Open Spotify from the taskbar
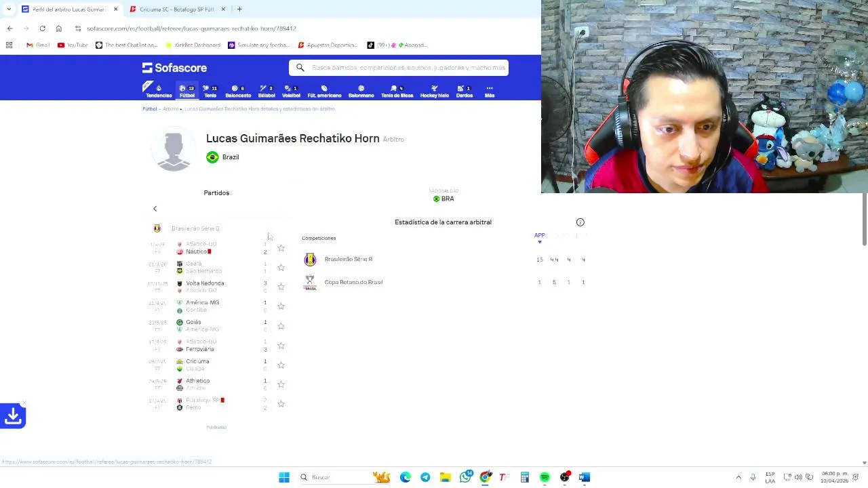The image size is (868, 488). click(545, 477)
